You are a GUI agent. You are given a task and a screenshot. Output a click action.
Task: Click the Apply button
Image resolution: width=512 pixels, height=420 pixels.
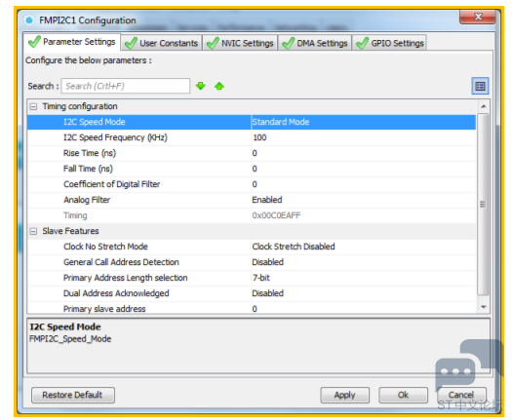pyautogui.click(x=345, y=395)
